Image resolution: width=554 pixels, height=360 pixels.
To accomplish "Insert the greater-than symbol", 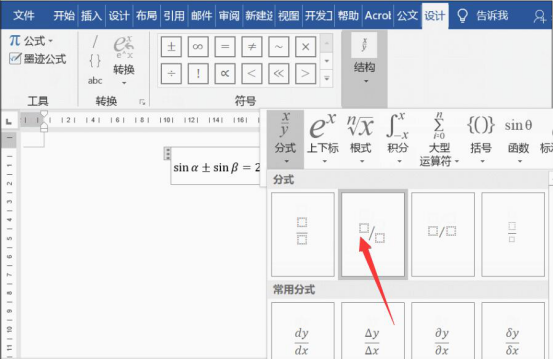I will click(306, 73).
